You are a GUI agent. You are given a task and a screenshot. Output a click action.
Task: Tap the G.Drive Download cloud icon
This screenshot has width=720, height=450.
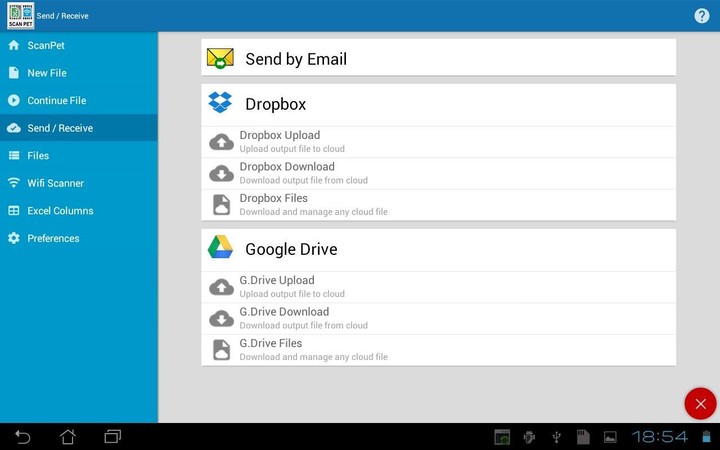[221, 318]
